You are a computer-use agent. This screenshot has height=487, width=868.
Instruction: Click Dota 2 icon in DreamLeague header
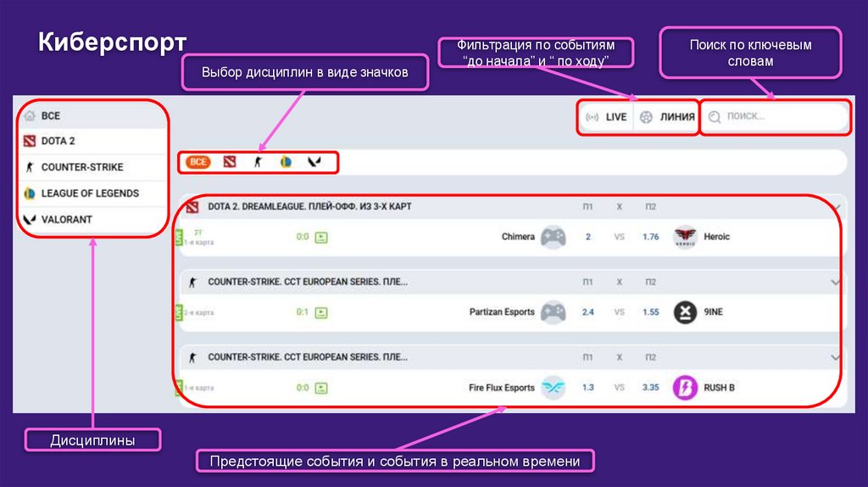click(x=192, y=207)
